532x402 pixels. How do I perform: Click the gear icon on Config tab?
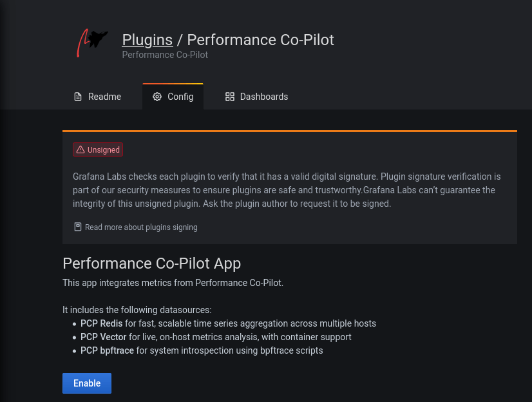tap(157, 97)
